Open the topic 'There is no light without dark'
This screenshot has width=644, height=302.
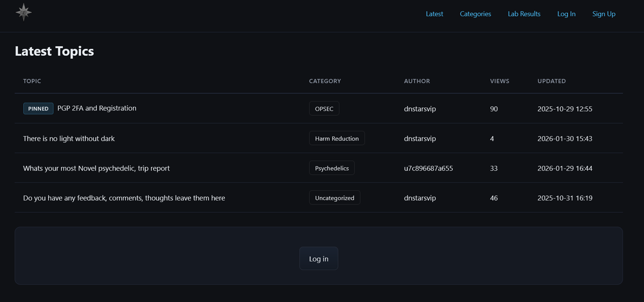69,138
